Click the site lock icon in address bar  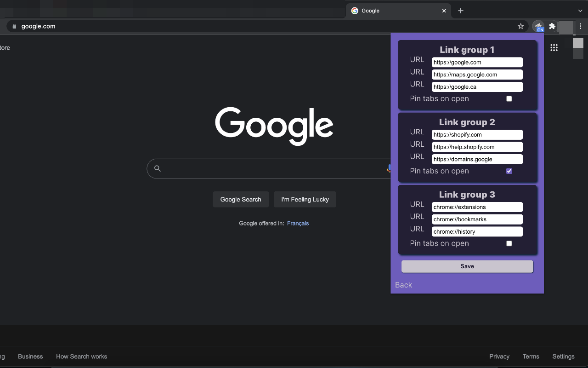point(14,26)
